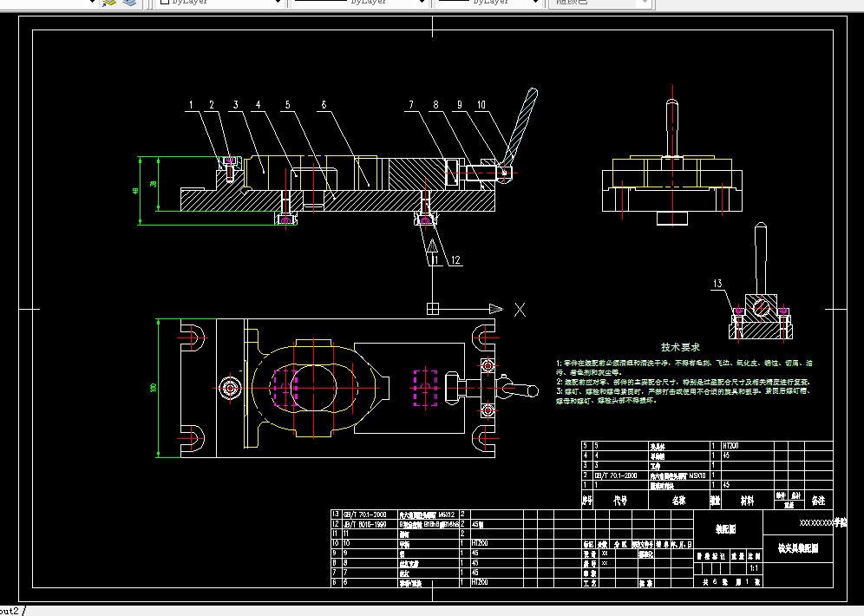Select the 备注 header cell in parts list

point(818,501)
